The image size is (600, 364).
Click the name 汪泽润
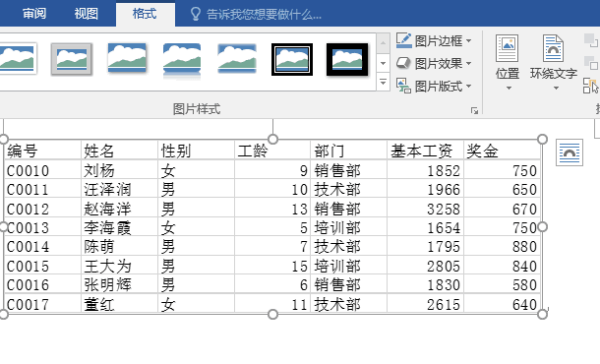108,189
